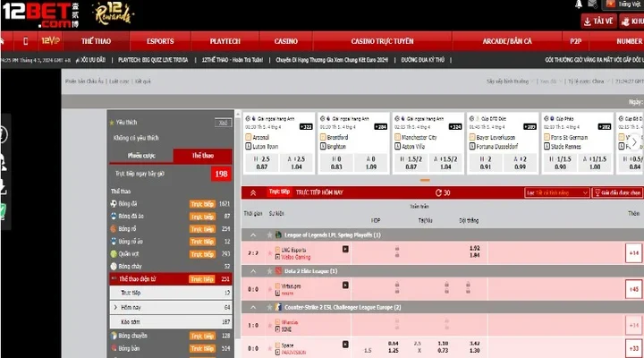644x358 pixels.
Task: Click the tennis ball icon for Quần vợt
Action: [x=114, y=253]
